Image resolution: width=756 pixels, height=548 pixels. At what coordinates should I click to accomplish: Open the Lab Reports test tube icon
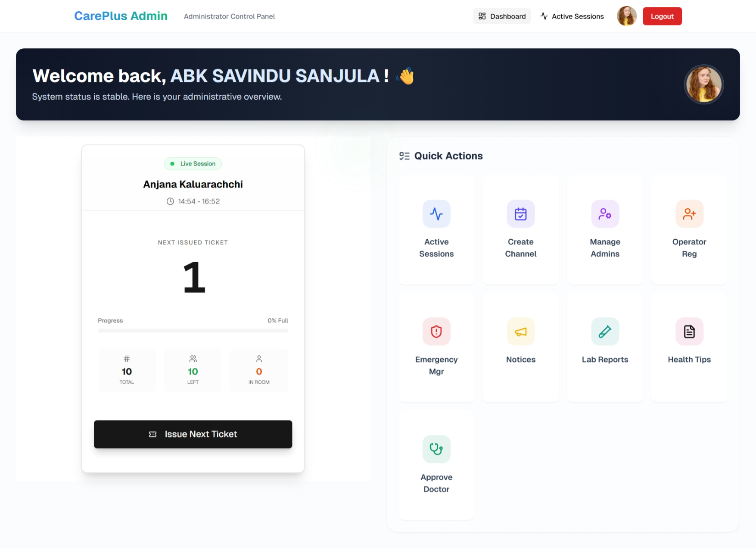(x=605, y=331)
